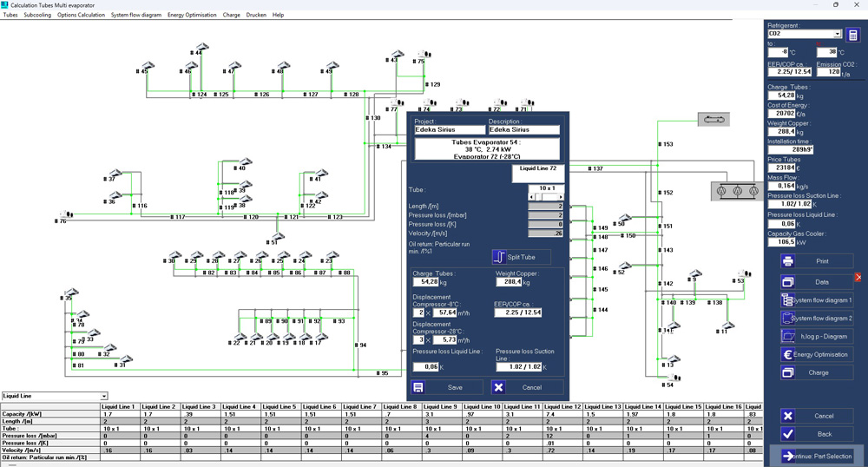Click Cancel button in the dialog
The height and width of the screenshot is (467, 868).
click(527, 387)
